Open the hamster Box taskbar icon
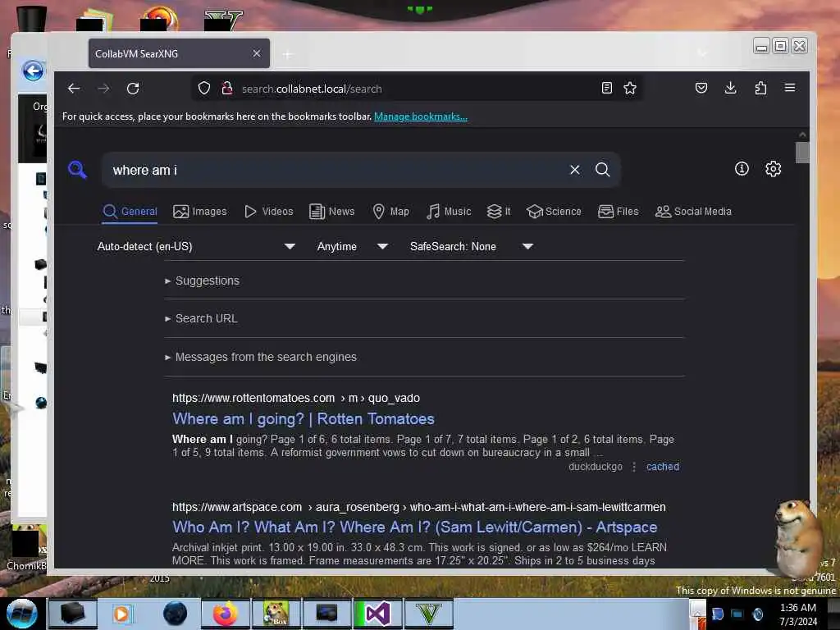The image size is (840, 630). (276, 614)
